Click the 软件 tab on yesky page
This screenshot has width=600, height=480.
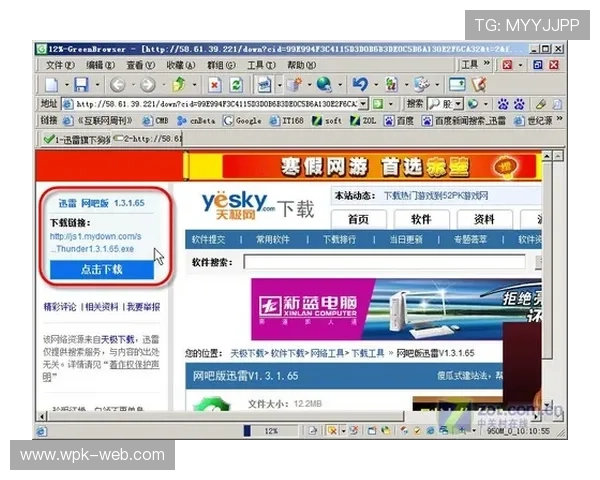tap(421, 219)
